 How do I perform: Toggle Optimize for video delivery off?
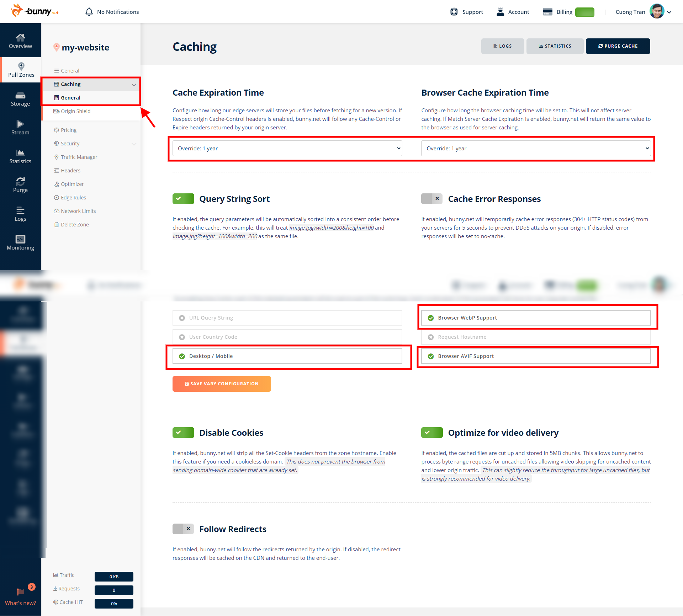click(432, 433)
